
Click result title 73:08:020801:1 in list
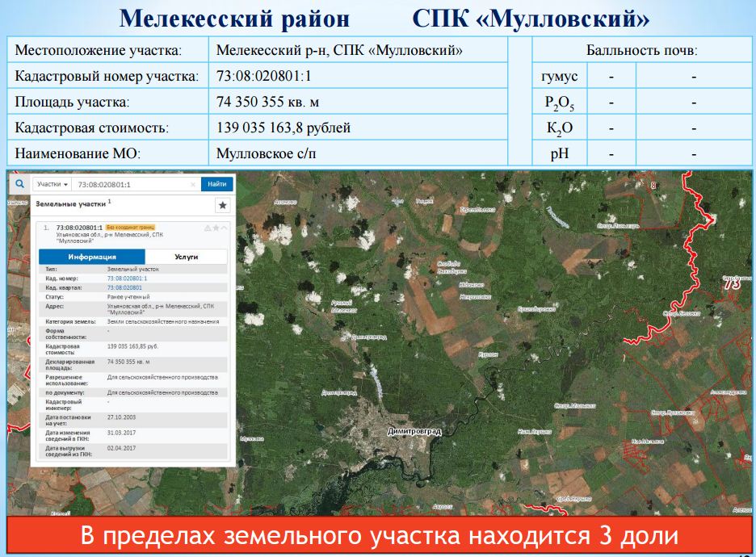click(78, 228)
